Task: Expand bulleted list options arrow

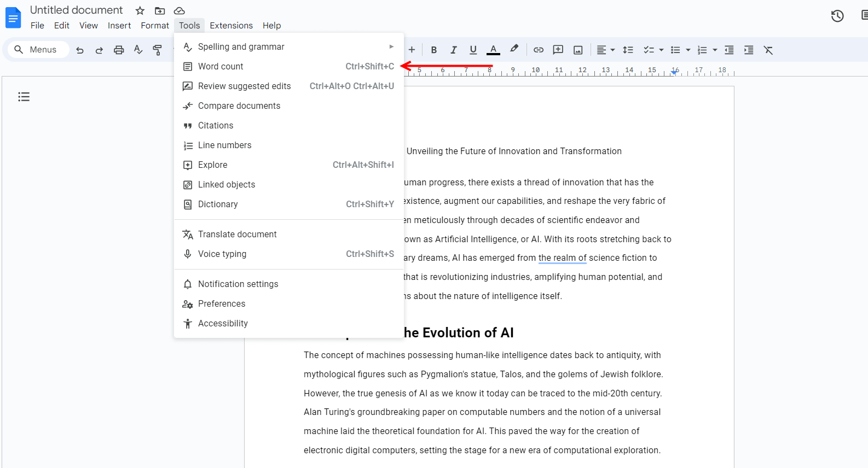Action: pos(688,50)
